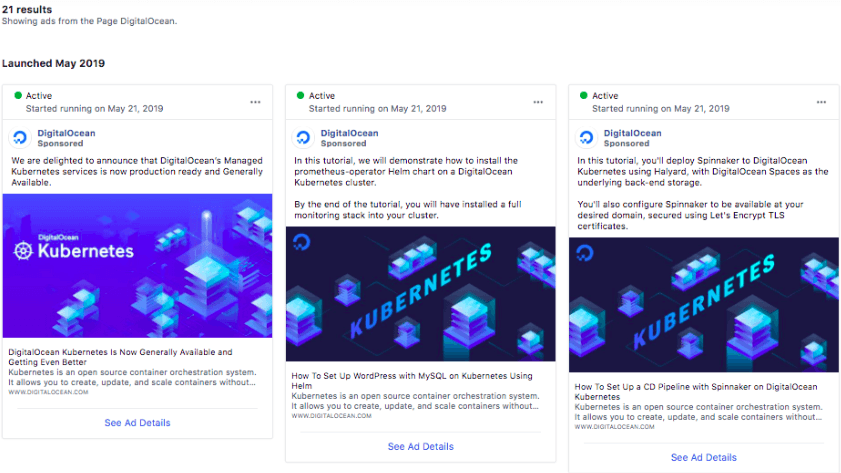Click purple DigitalOcean Kubernetes banner image
The width and height of the screenshot is (841, 473).
click(137, 267)
